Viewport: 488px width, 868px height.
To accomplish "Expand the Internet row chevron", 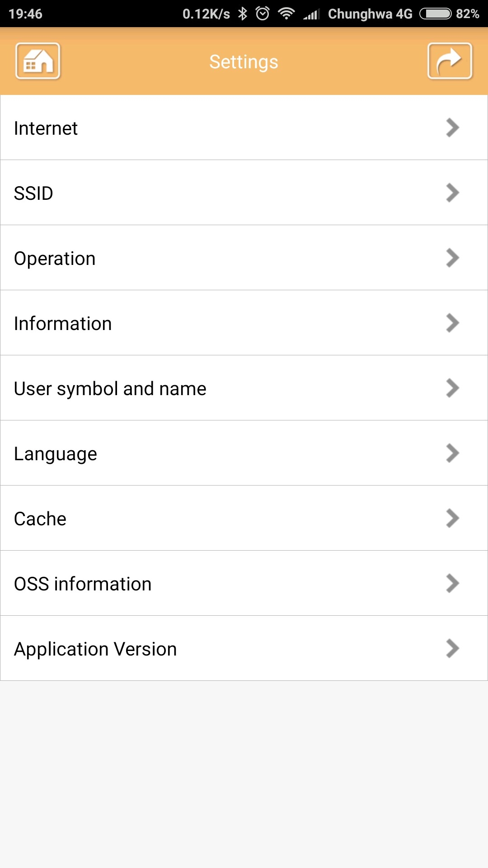I will 452,127.
